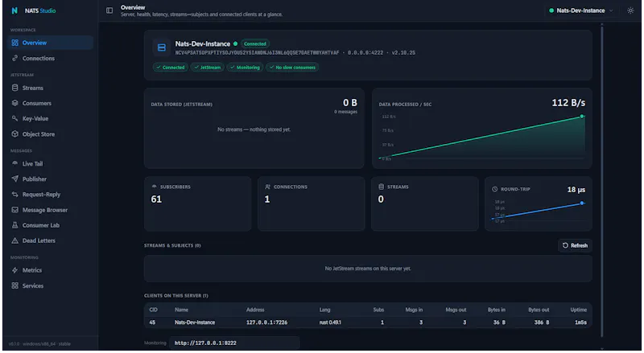
Task: Open Publisher in the sidebar
Action: [50, 179]
